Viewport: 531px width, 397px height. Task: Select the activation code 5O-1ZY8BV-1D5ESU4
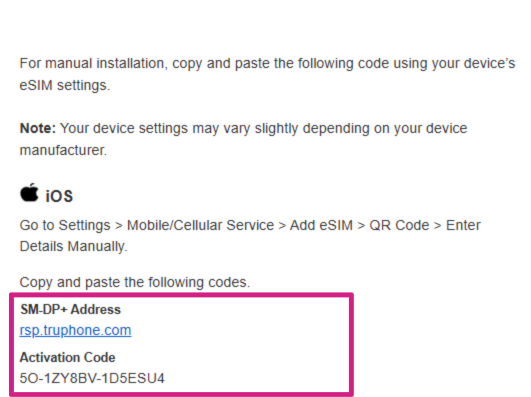coord(92,378)
